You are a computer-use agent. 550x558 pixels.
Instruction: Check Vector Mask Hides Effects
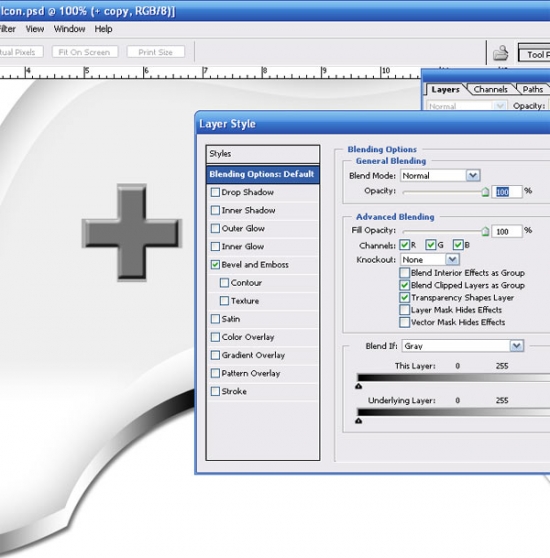click(404, 322)
